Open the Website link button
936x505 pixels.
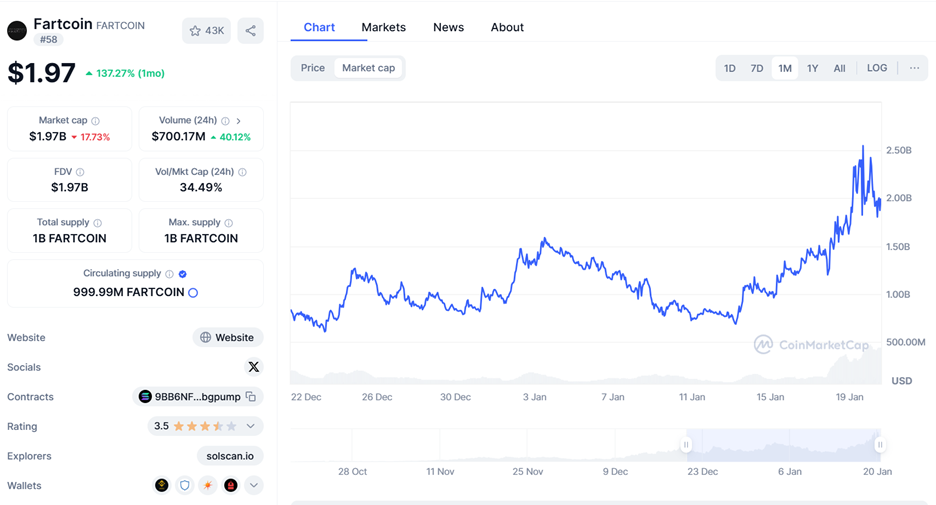pyautogui.click(x=227, y=337)
